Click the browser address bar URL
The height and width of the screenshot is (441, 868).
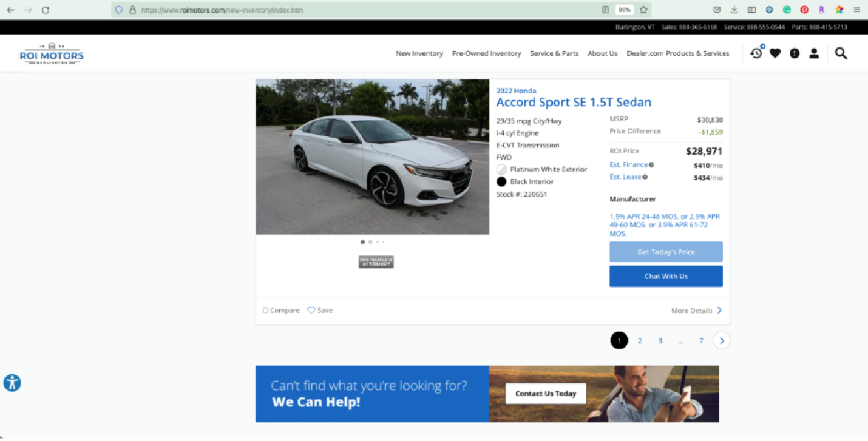click(x=222, y=10)
